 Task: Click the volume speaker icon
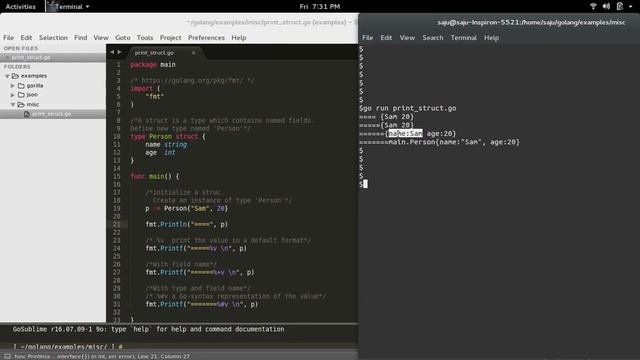(606, 7)
